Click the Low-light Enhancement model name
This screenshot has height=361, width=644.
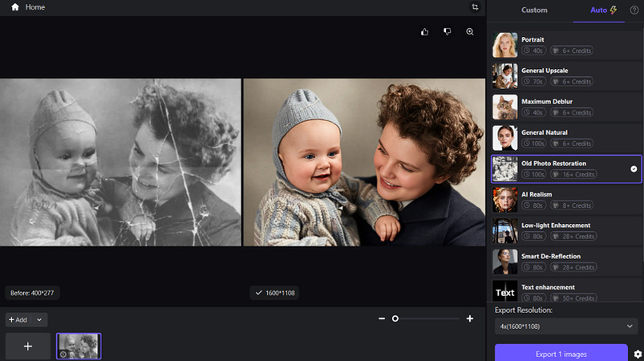556,225
